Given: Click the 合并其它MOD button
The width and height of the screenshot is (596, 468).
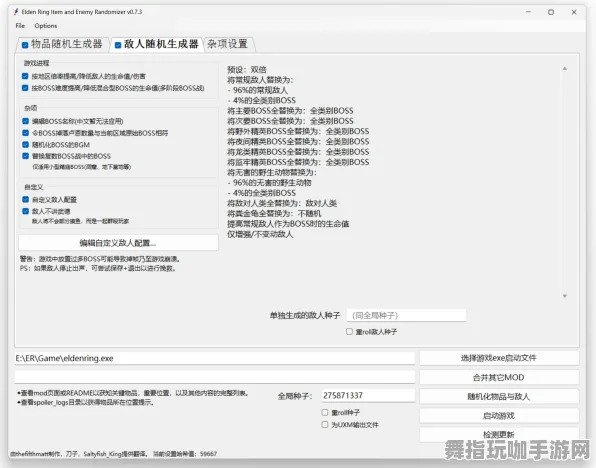Looking at the screenshot, I should coord(499,377).
